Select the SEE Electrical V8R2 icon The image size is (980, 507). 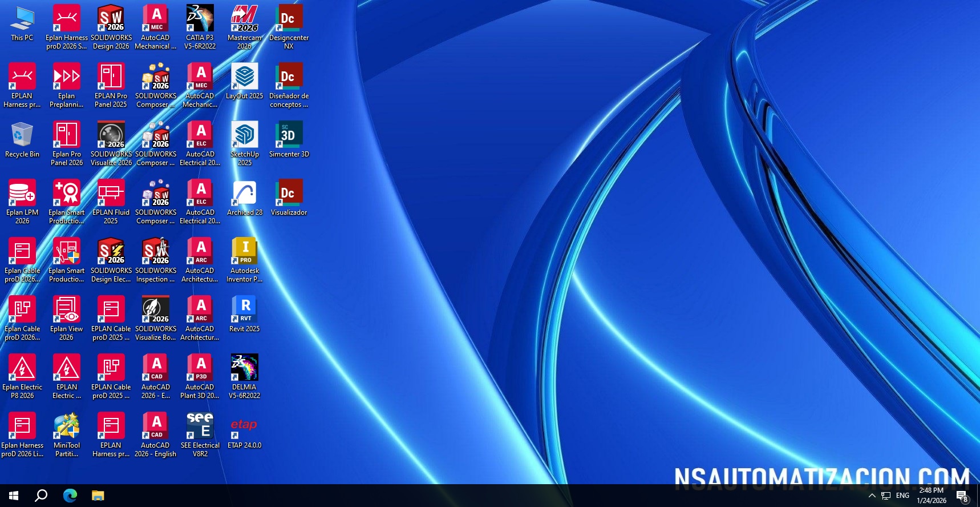(x=200, y=435)
